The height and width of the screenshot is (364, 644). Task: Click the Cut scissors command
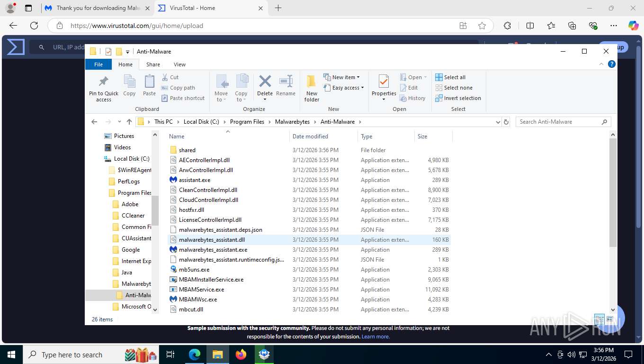170,77
